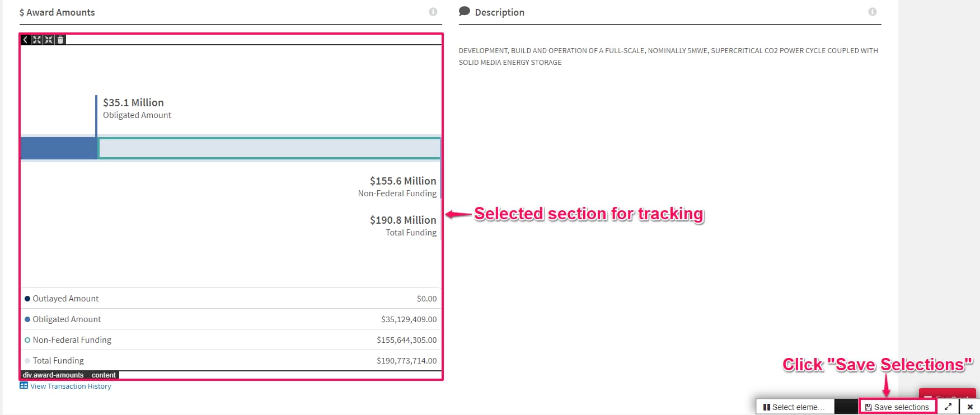This screenshot has height=415, width=980.
Task: Expand the content breadcrumb tag
Action: point(104,375)
